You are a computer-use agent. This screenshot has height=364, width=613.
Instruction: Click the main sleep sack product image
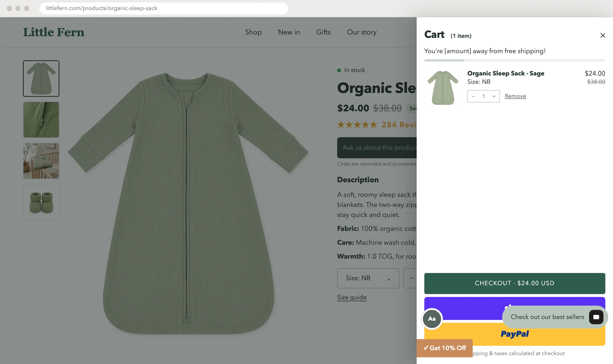188,203
